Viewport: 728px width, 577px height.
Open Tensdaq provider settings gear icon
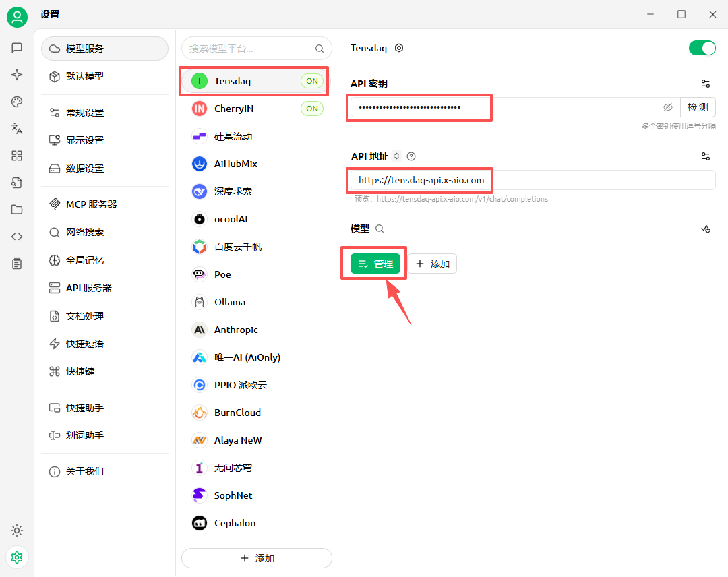399,48
